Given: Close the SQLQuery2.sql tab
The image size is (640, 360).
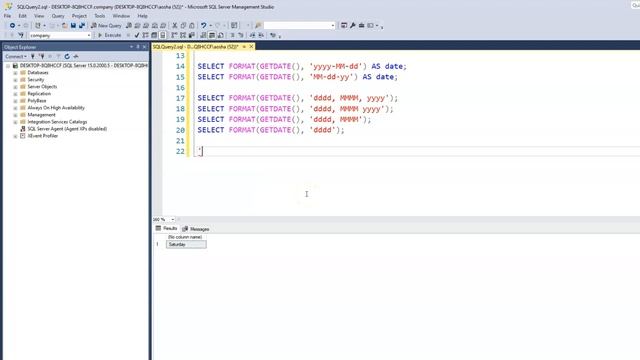Looking at the screenshot, I should point(251,47).
